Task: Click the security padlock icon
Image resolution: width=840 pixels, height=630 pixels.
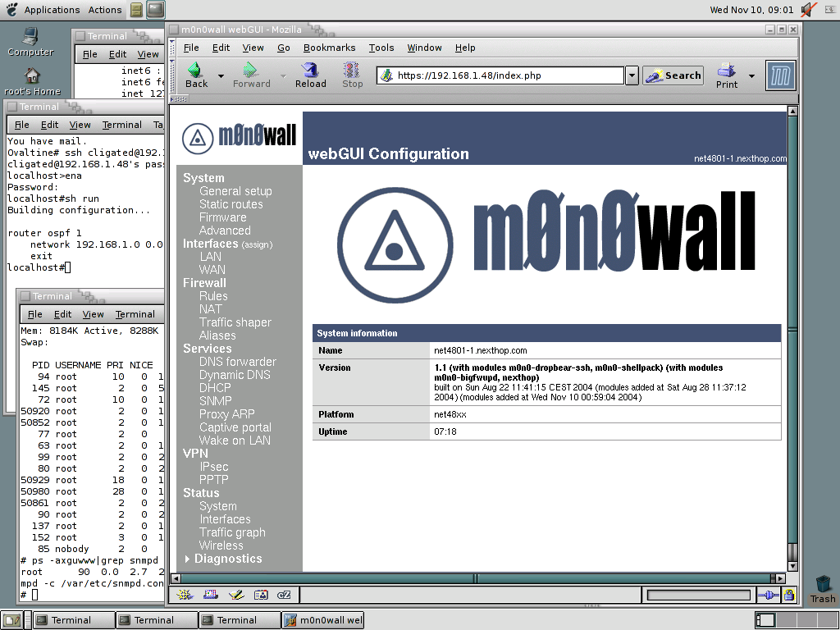Action: (x=788, y=595)
